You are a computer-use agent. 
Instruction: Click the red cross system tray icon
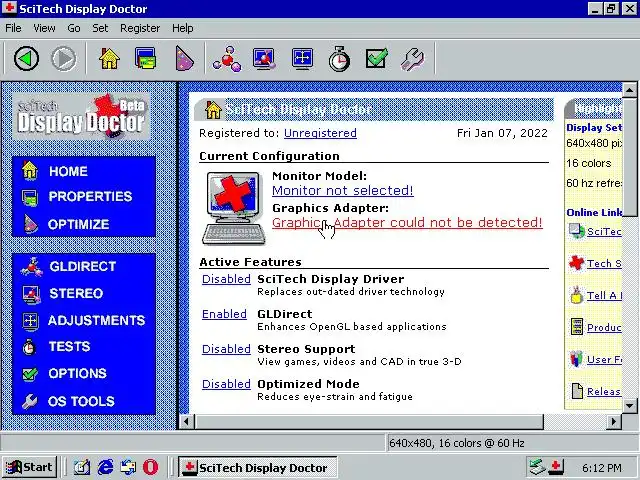click(x=556, y=467)
